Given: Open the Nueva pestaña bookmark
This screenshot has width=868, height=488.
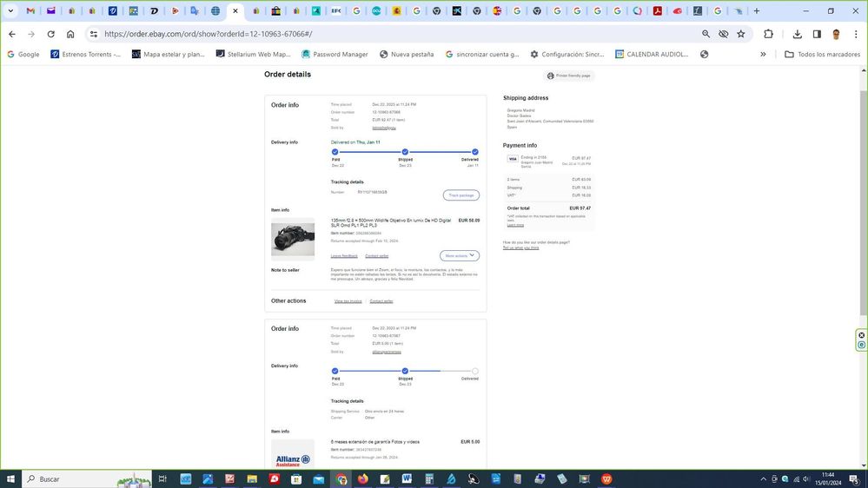Looking at the screenshot, I should [407, 54].
